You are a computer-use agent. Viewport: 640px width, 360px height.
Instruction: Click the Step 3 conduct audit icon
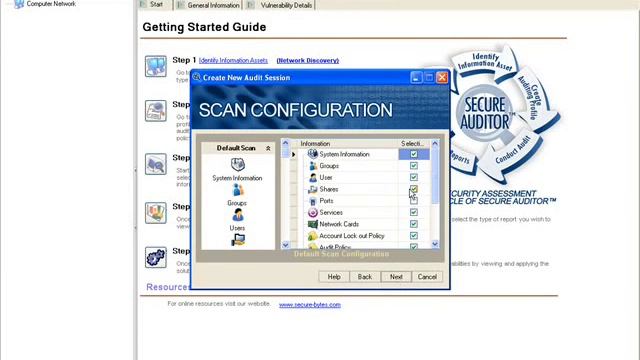click(156, 164)
